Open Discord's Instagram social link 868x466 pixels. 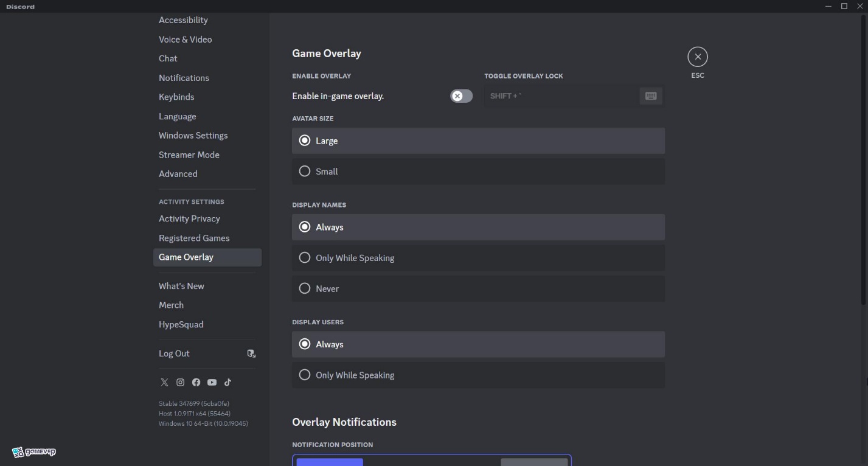click(180, 383)
